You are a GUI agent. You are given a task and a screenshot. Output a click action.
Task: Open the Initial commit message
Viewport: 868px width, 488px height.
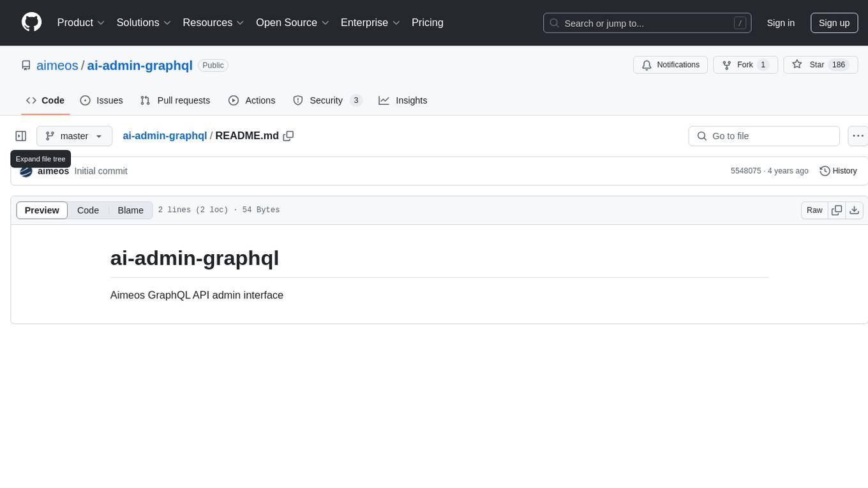[x=101, y=171]
